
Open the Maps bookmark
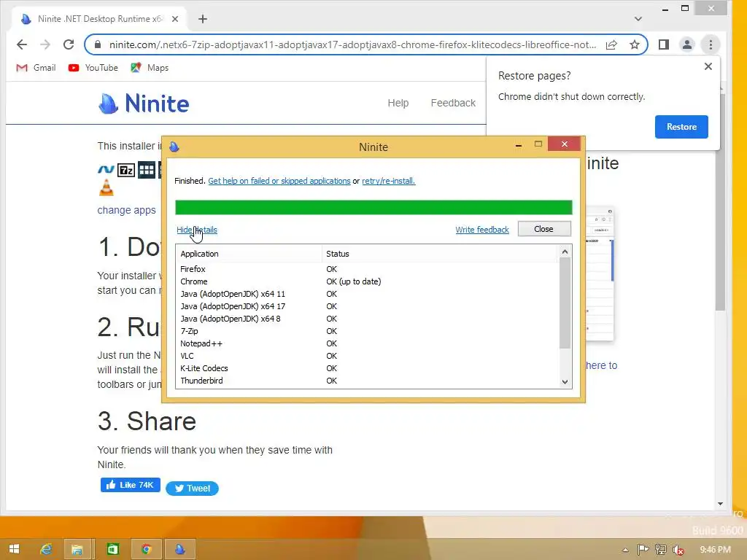click(x=150, y=68)
